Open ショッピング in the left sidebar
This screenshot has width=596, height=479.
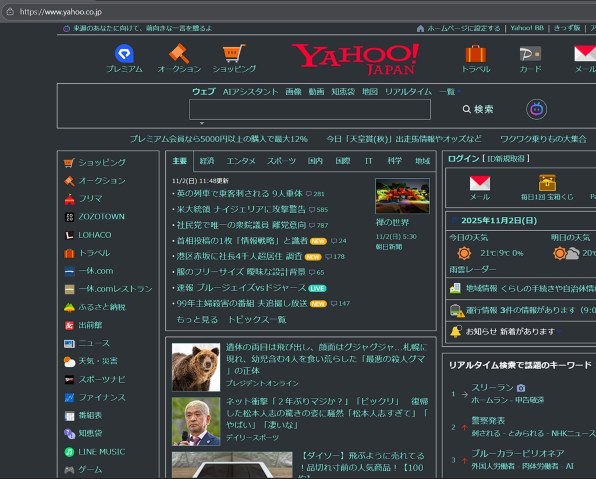[x=102, y=162]
